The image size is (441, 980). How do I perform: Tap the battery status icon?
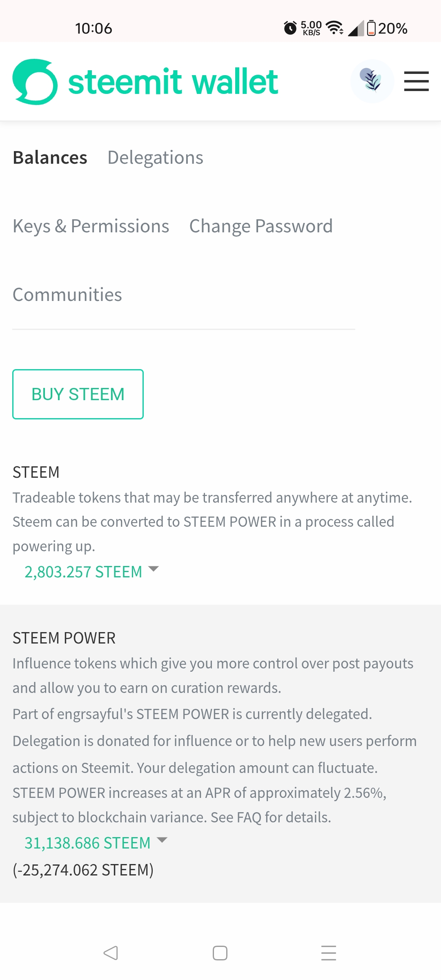tap(371, 28)
